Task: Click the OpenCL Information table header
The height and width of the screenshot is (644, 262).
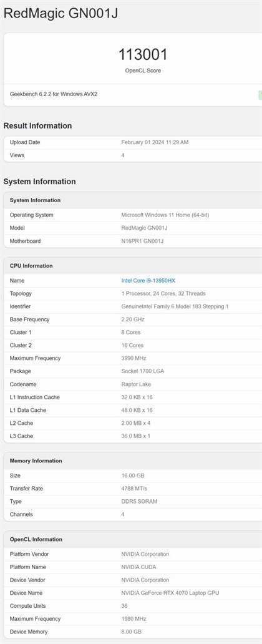Action: (x=36, y=539)
